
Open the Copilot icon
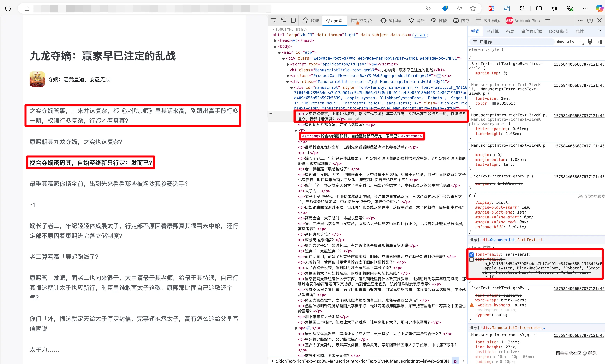coord(599,8)
